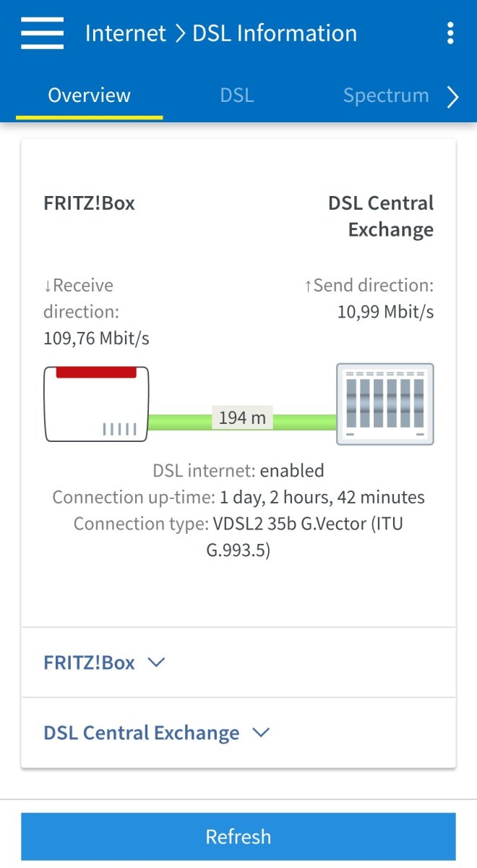The height and width of the screenshot is (868, 477).
Task: Click the 194 m line length label
Action: pyautogui.click(x=242, y=417)
